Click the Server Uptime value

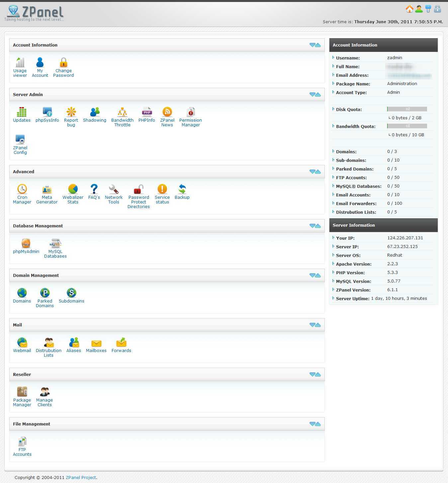click(x=399, y=298)
